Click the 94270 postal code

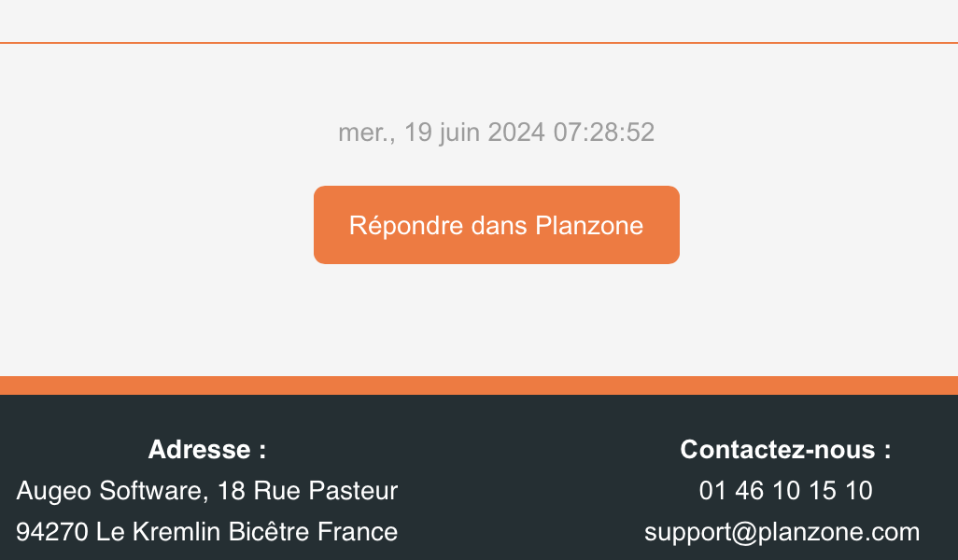point(52,532)
